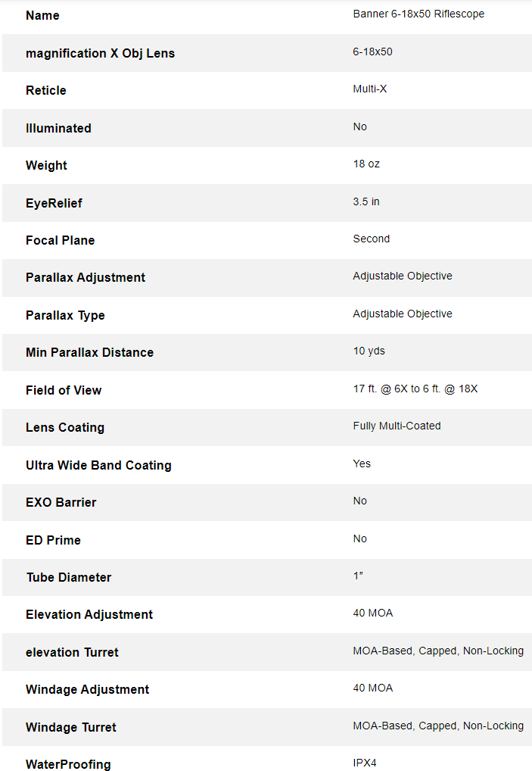The width and height of the screenshot is (532, 771).
Task: Click the Banner 6-18x50 Riflescope name value
Action: coord(418,14)
